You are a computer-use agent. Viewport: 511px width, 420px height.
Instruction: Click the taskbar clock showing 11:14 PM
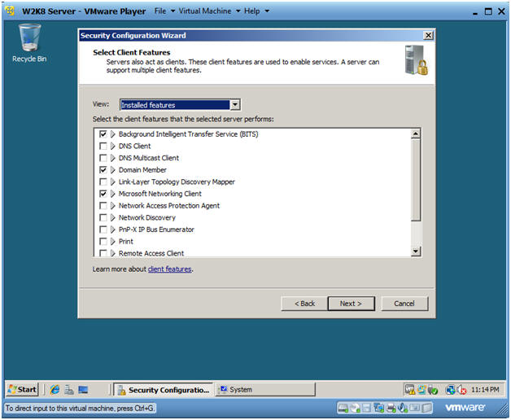pyautogui.click(x=485, y=389)
